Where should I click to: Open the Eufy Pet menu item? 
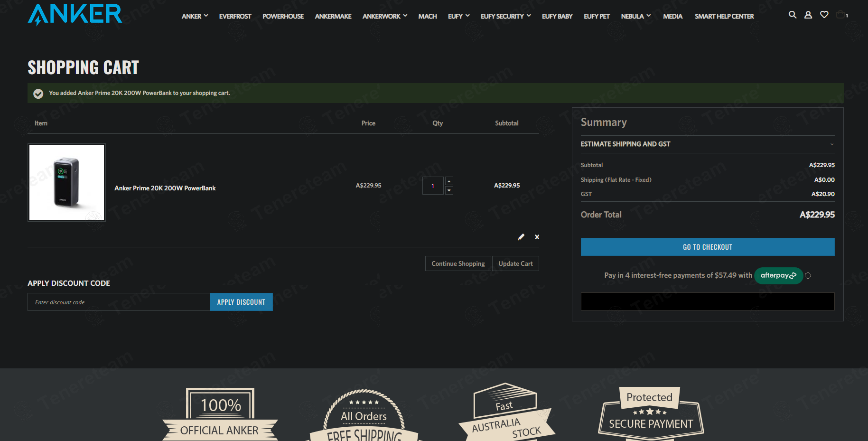click(597, 16)
